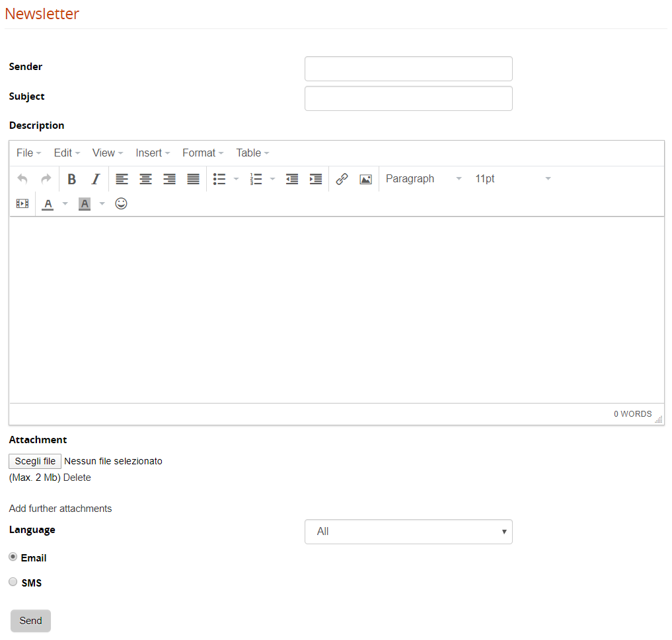
Task: Open the emoticons picker
Action: point(121,203)
